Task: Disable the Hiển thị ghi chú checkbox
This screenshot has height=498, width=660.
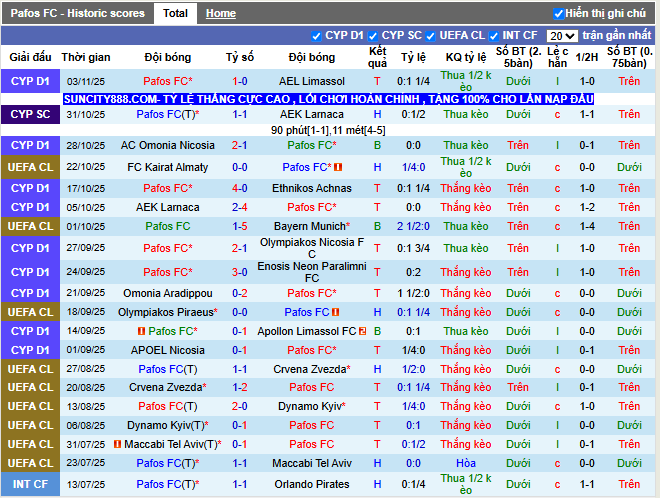Action: (x=558, y=14)
